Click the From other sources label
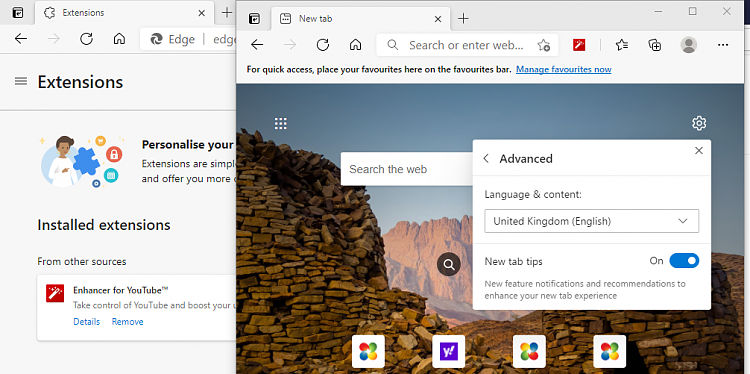Screen dimensions: 750x374 point(82,262)
